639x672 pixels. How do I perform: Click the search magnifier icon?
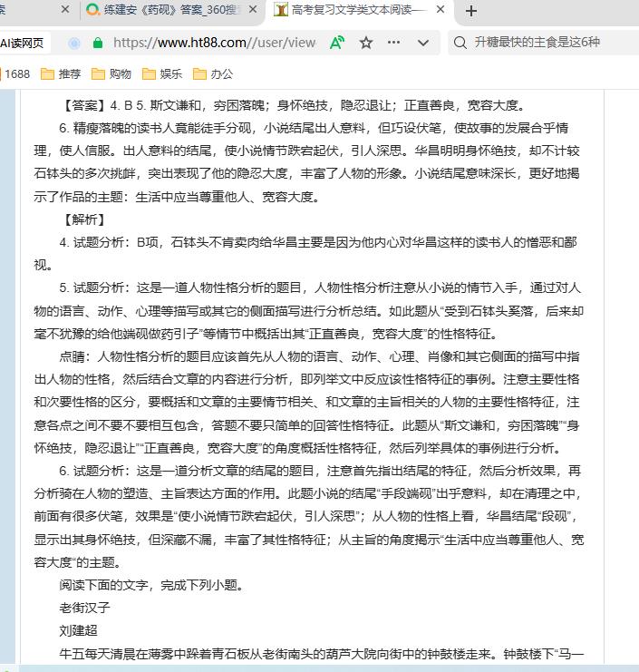click(x=460, y=43)
